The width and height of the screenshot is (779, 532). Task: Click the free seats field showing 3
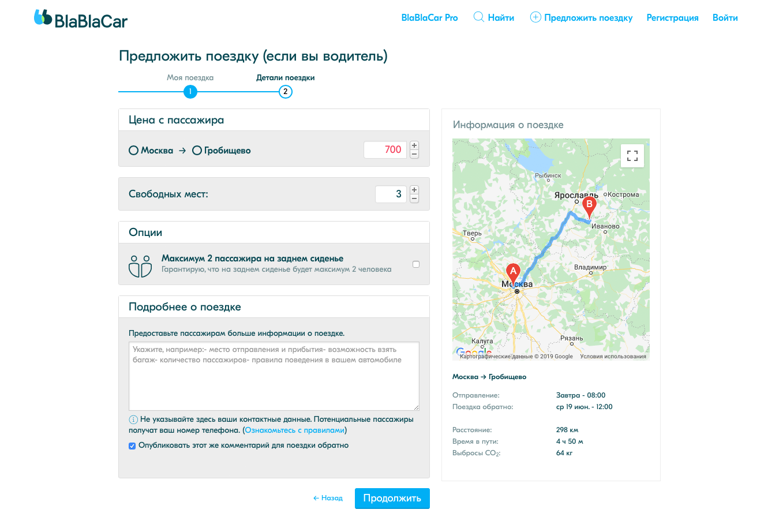[x=391, y=194]
